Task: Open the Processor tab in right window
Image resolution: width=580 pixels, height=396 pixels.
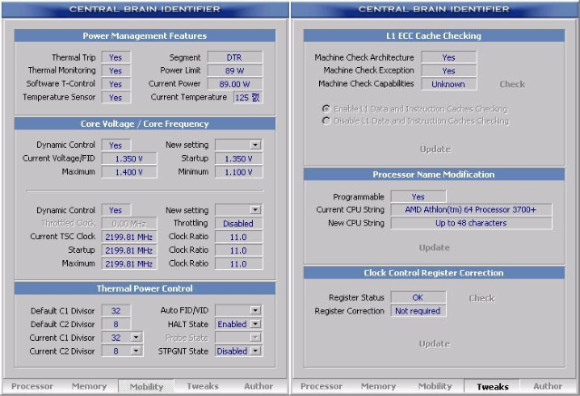Action: click(x=321, y=386)
